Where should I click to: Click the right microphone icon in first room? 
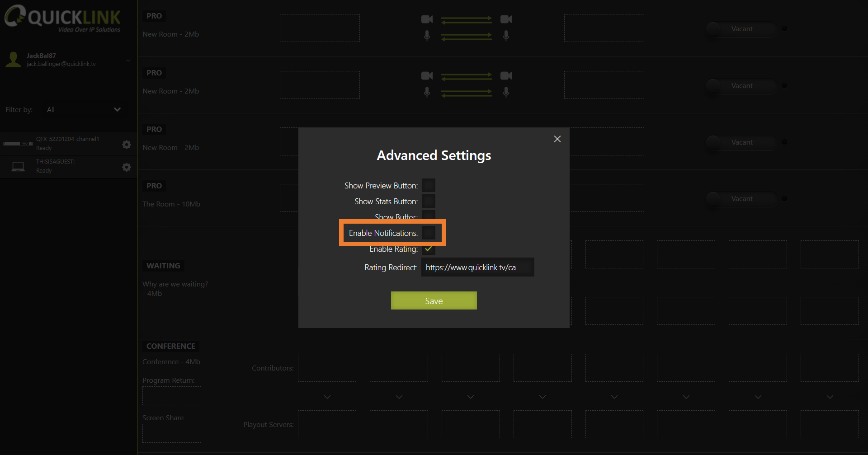pos(506,35)
